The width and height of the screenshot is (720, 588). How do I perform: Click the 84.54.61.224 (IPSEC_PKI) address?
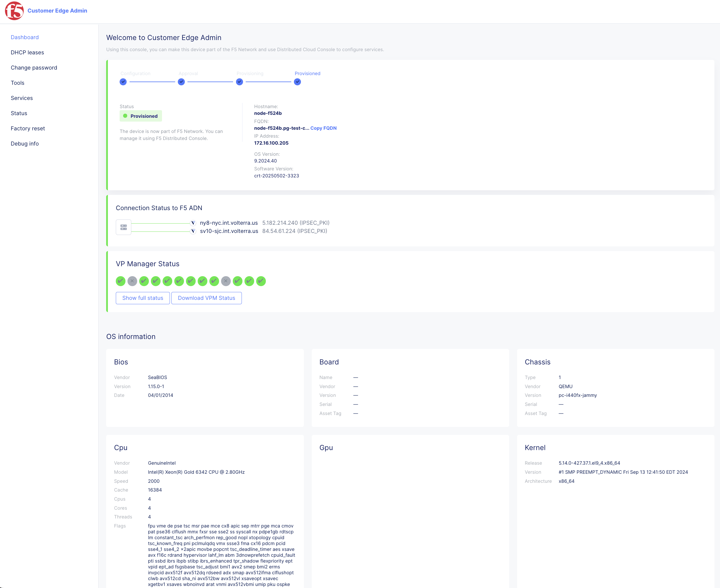pos(294,231)
